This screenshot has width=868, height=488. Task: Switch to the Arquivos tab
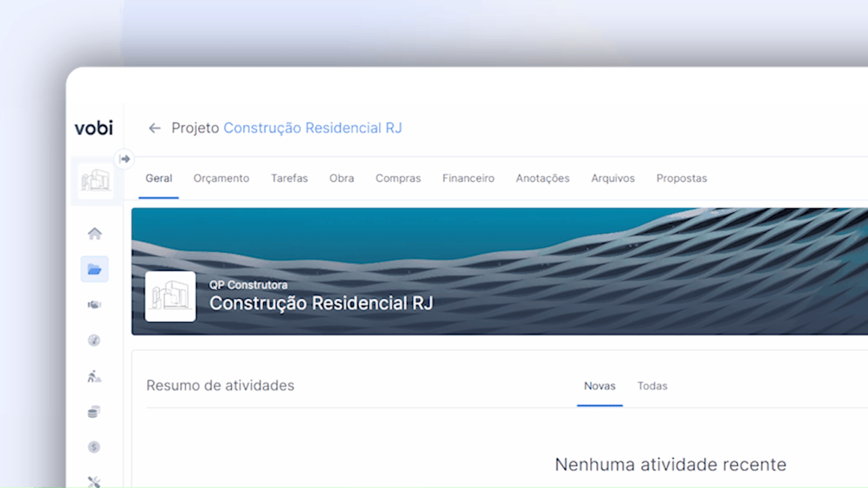coord(613,178)
